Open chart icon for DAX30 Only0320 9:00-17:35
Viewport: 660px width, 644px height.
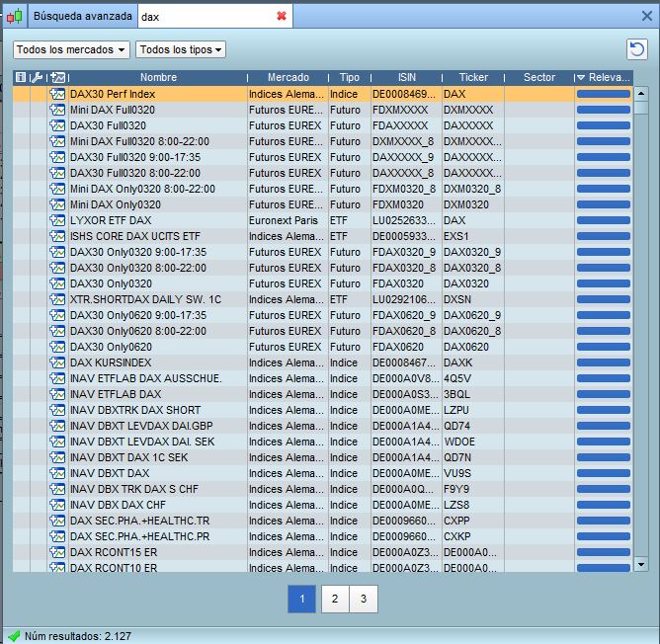[x=57, y=252]
